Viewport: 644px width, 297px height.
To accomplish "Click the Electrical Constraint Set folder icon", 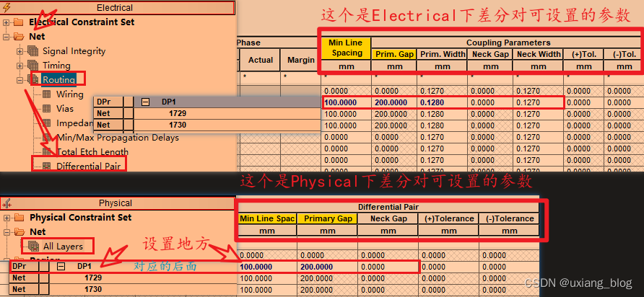I will click(19, 22).
